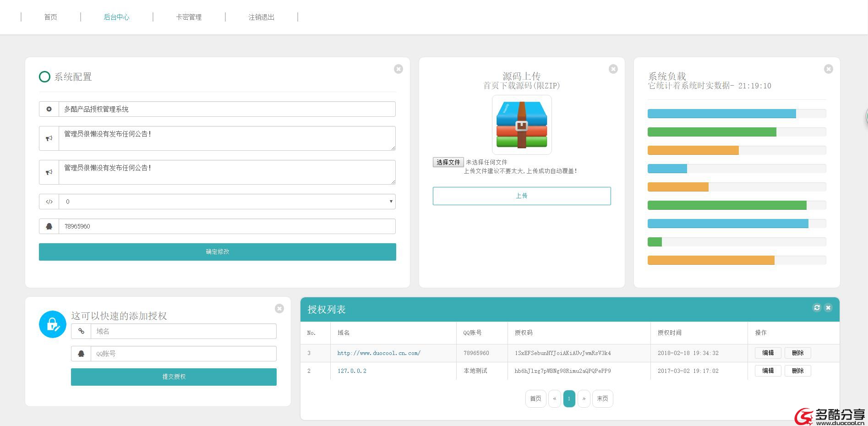This screenshot has width=868, height=426.
Task: Open the dropdown showing value 0
Action: [227, 202]
